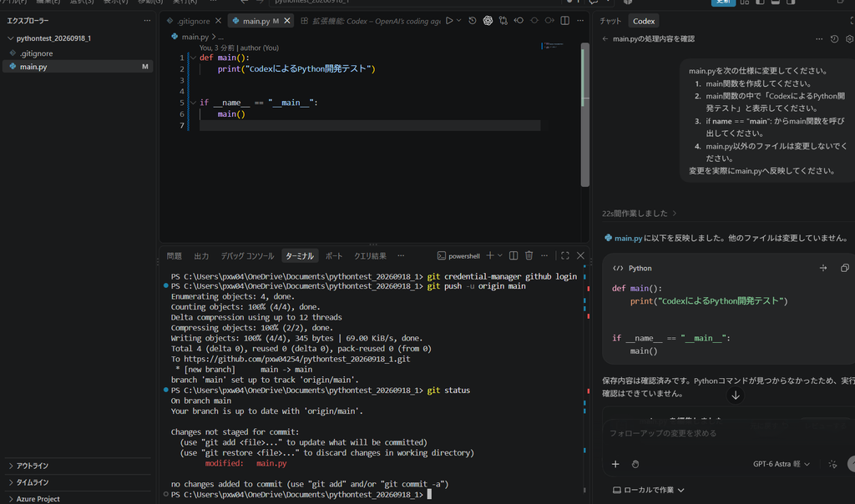Screen dimensions: 855x504
Task: Switch to the Codex extension details tab
Action: [371, 21]
